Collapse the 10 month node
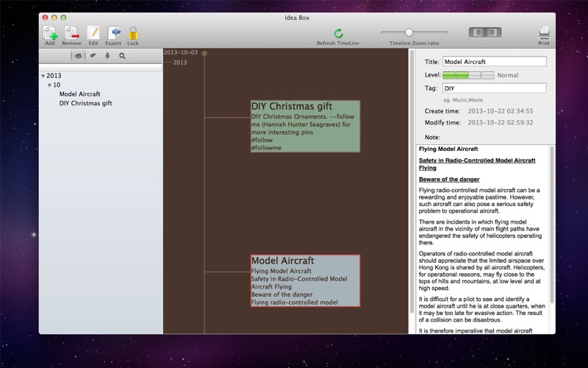 click(x=49, y=85)
